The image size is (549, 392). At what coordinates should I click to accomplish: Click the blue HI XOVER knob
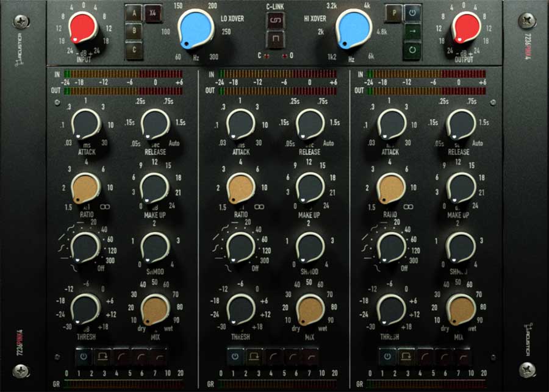click(353, 28)
